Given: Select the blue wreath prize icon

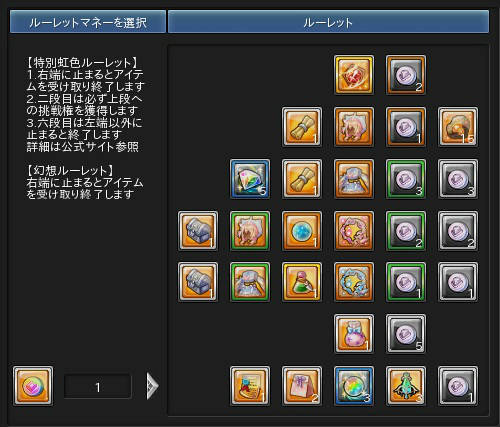Looking at the screenshot, I should click(x=354, y=282).
